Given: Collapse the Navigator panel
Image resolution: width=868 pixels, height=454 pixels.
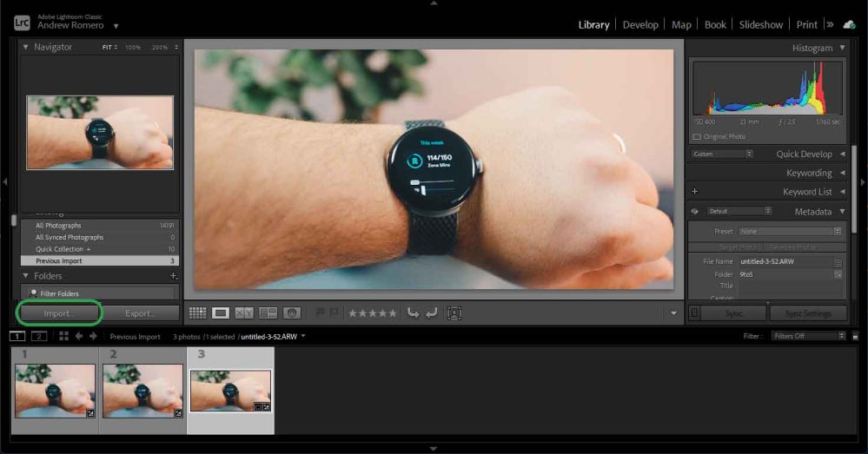Looking at the screenshot, I should point(25,47).
